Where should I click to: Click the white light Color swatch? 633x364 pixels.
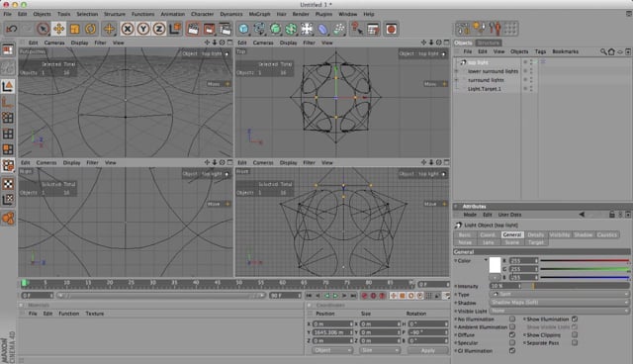tap(495, 265)
